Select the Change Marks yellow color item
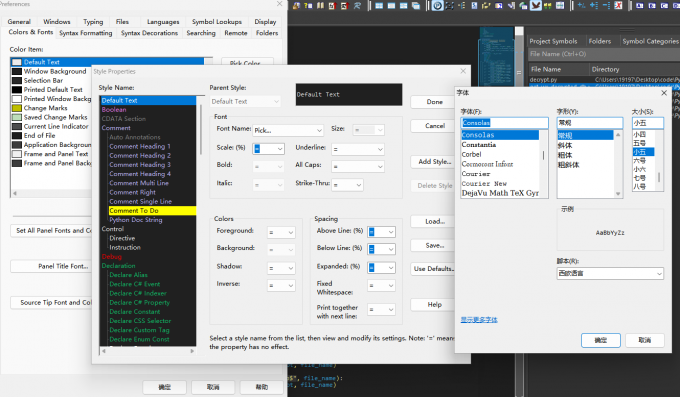Image resolution: width=680 pixels, height=397 pixels. pyautogui.click(x=45, y=108)
